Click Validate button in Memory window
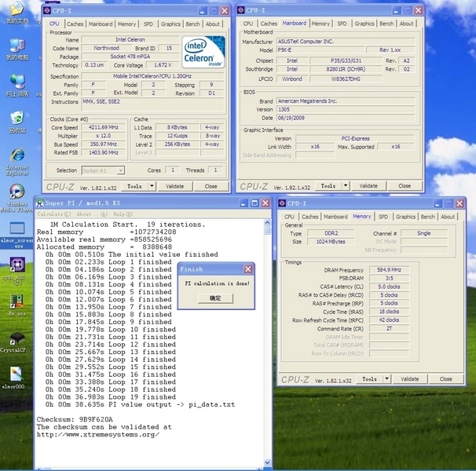This screenshot has width=476, height=471. [x=410, y=379]
